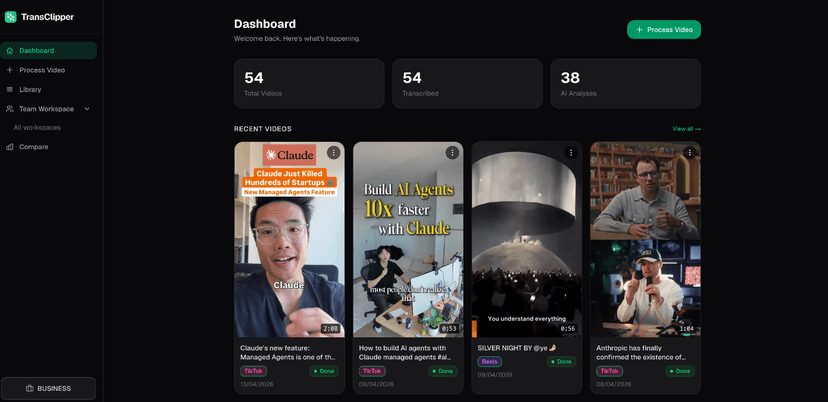Click the briefcase icon on the BUSINESS button
This screenshot has height=402, width=828.
coord(30,389)
